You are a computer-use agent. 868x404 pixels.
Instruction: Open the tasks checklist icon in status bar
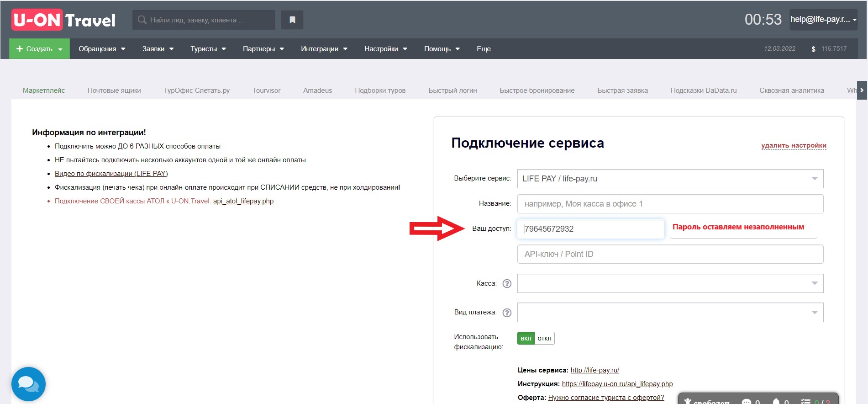click(x=805, y=401)
